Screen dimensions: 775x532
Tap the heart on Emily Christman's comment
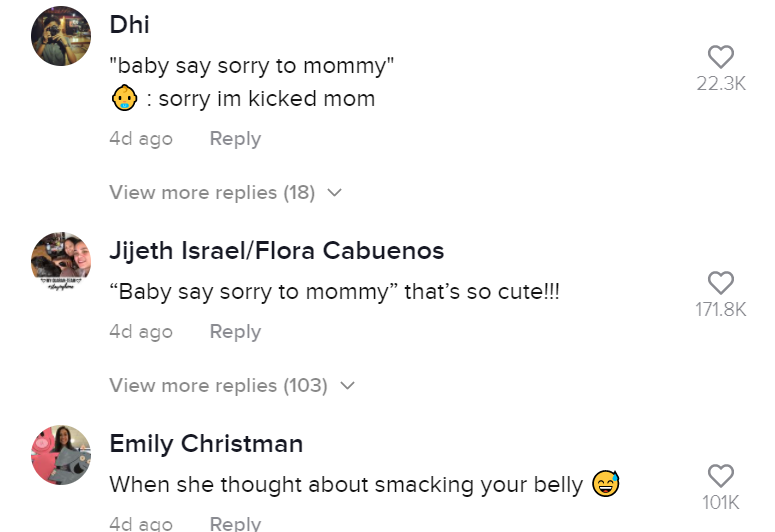pyautogui.click(x=720, y=476)
